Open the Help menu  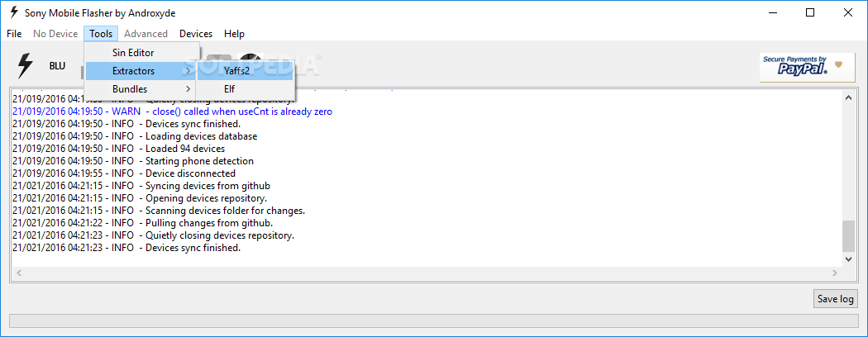tap(234, 34)
